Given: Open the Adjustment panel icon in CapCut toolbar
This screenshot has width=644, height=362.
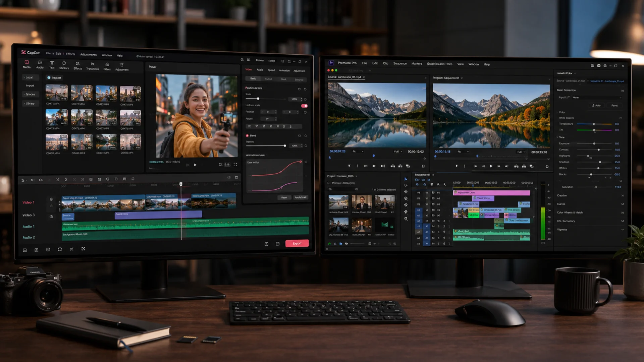Looking at the screenshot, I should coord(122,65).
